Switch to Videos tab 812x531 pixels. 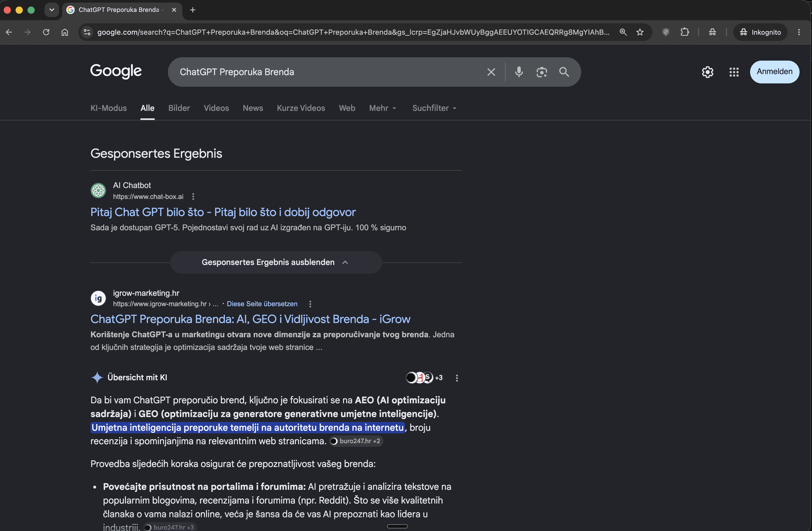(216, 108)
